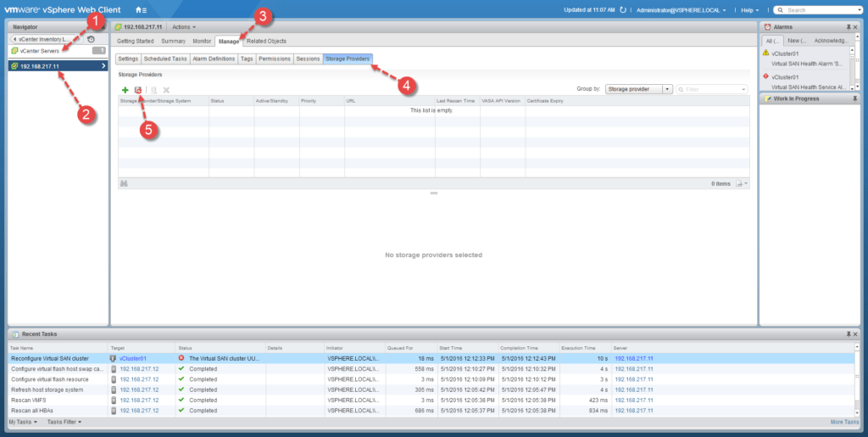The image size is (868, 437).
Task: Open the Tasks Filter dropdown
Action: tap(64, 422)
